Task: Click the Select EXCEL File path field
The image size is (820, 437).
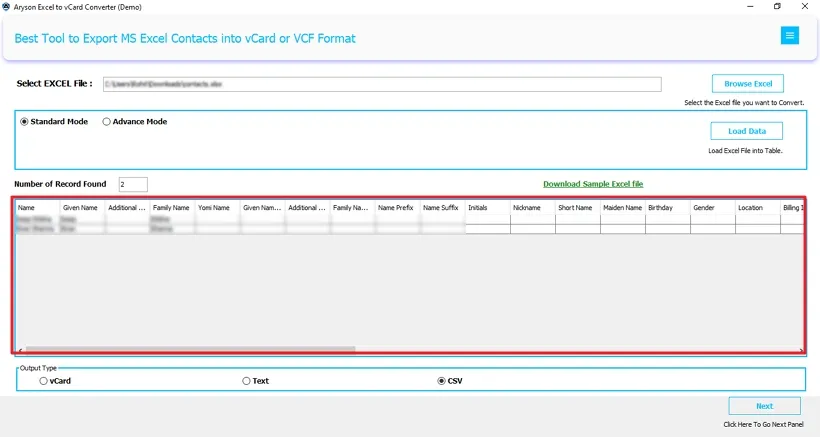Action: click(x=382, y=84)
